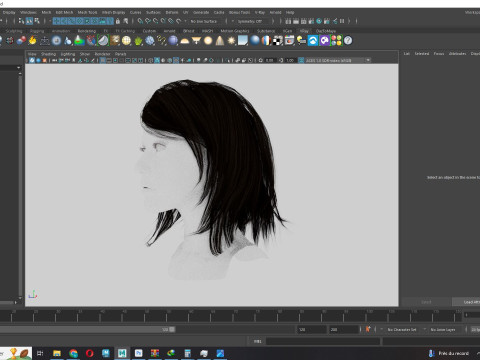
Task: Toggle select by hierarchy mode
Action: tap(22, 21)
